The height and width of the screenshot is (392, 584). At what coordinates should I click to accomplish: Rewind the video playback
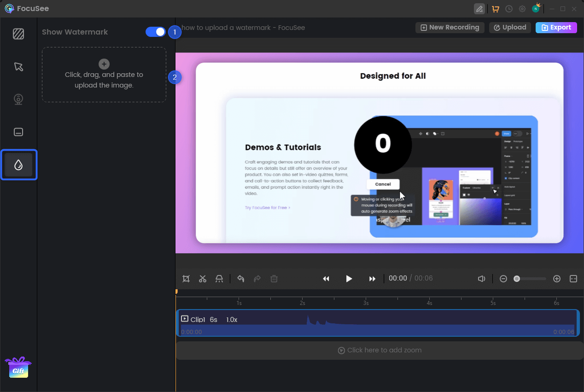pyautogui.click(x=326, y=279)
